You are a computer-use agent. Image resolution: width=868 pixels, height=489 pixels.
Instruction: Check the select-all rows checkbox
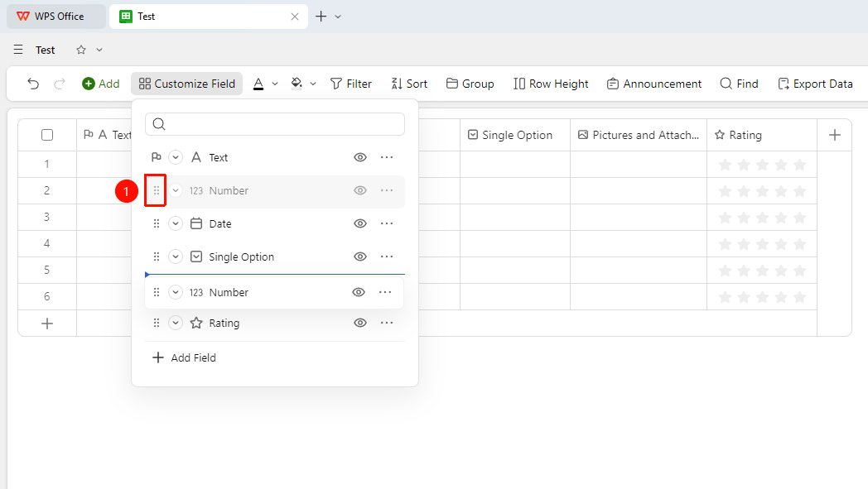(47, 135)
